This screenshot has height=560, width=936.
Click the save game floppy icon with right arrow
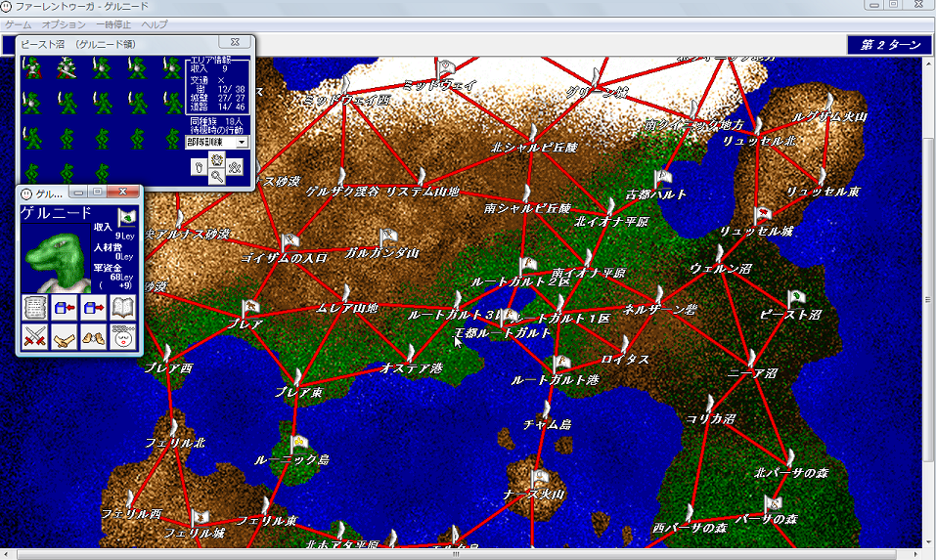tap(93, 308)
